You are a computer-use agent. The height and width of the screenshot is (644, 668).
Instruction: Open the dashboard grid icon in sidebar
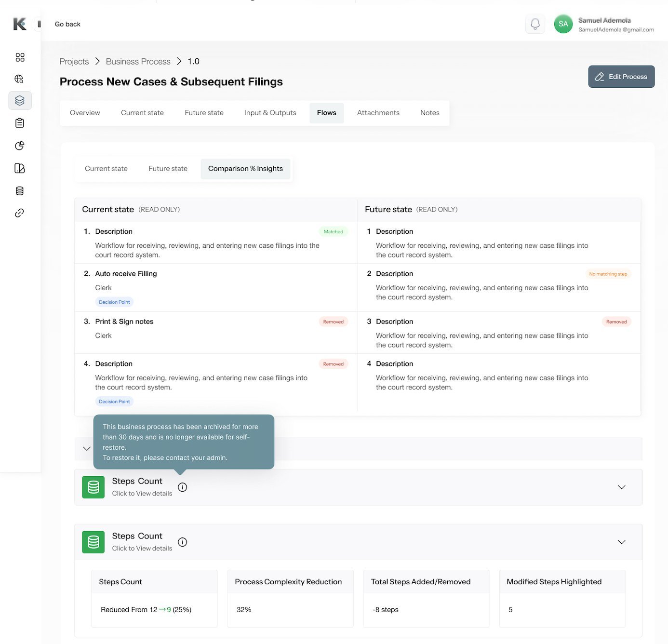20,57
